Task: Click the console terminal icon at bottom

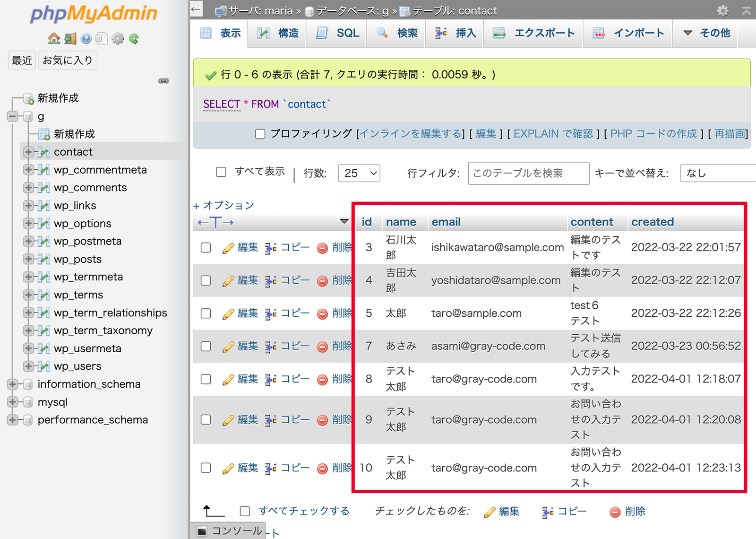Action: tap(202, 531)
